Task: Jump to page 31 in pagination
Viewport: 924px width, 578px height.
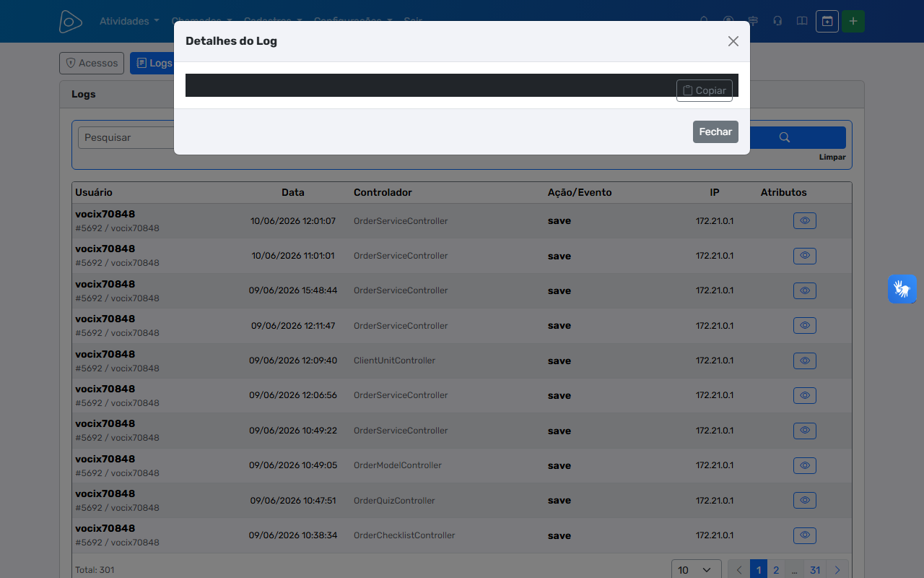Action: click(x=815, y=570)
